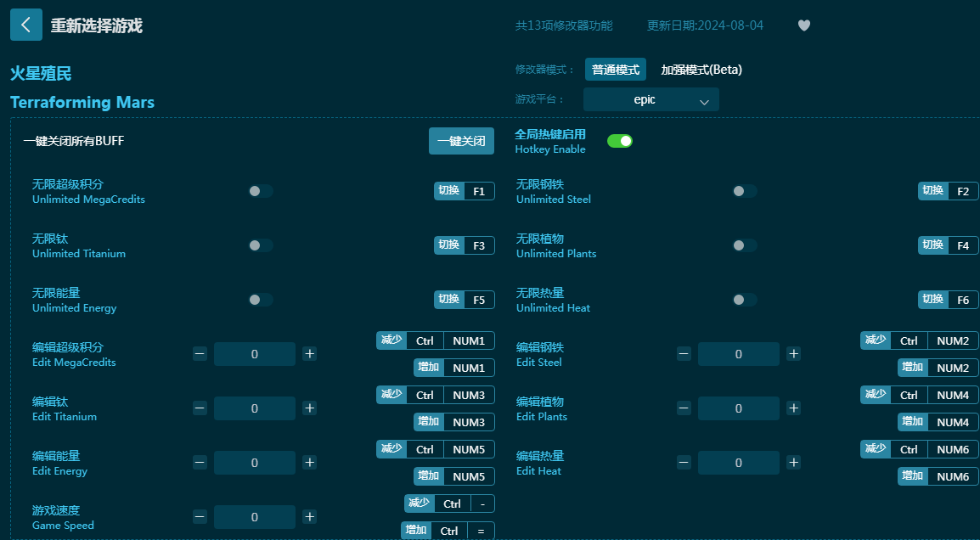980x540 pixels.
Task: Click Game Speed value field
Action: 255,518
